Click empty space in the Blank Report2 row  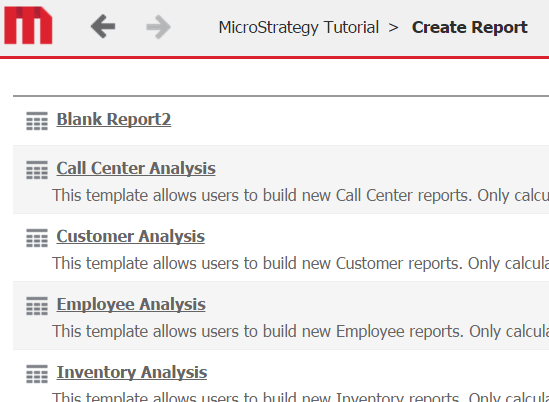click(x=350, y=120)
